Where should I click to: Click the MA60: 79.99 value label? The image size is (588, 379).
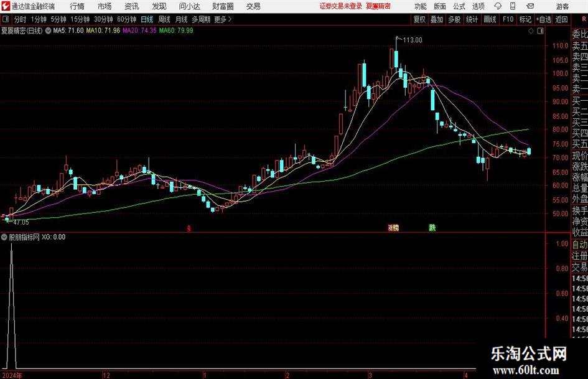[176, 30]
